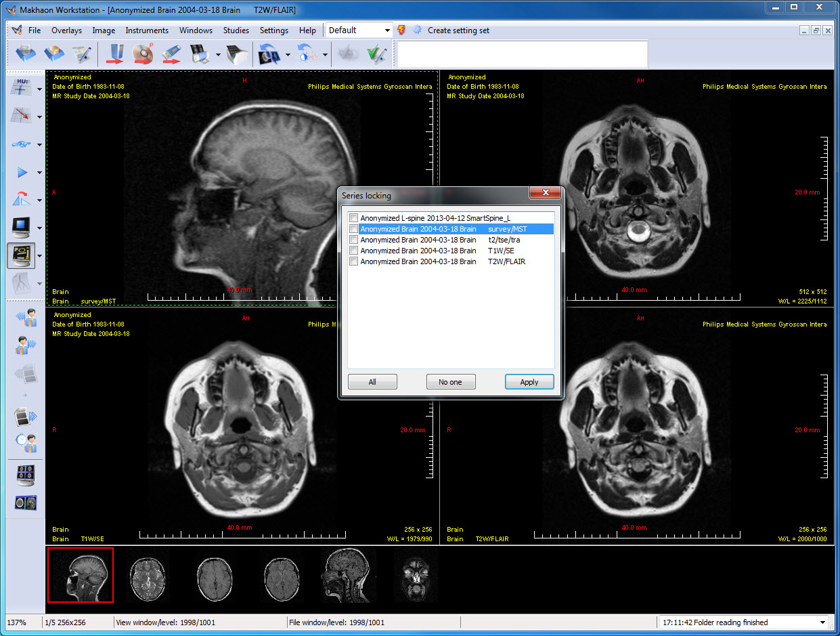Select the red-bordered sagittal head thumbnail
The width and height of the screenshot is (840, 636).
coord(80,575)
